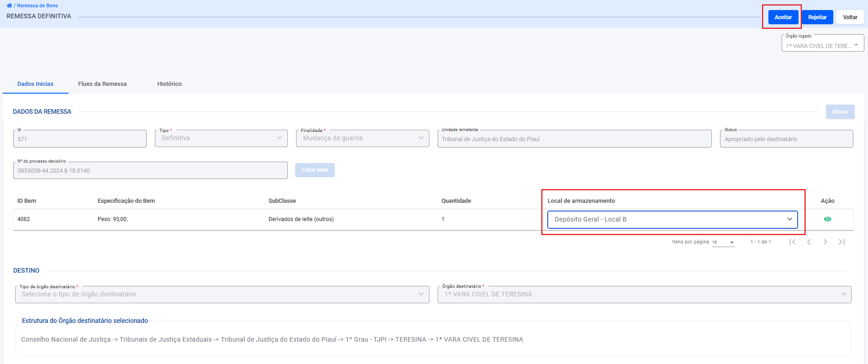Expand the Tipo de órgão destinatário dropdown
The image size is (868, 364).
(222, 295)
